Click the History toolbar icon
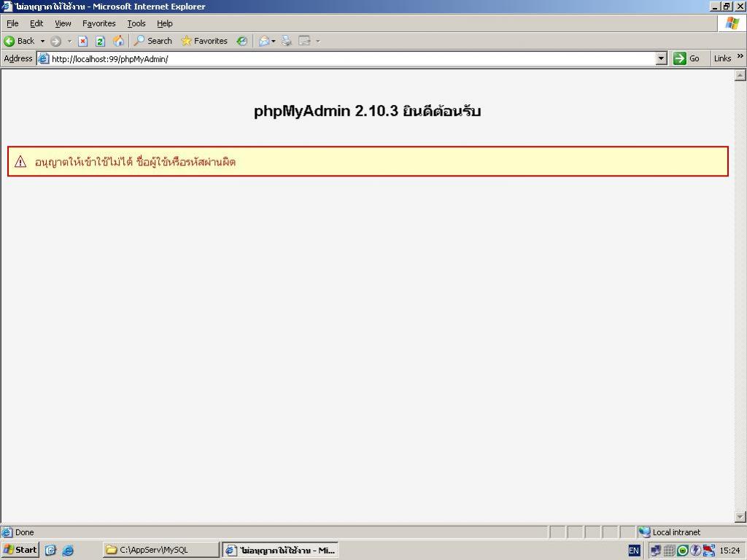This screenshot has height=560, width=747. pos(242,41)
